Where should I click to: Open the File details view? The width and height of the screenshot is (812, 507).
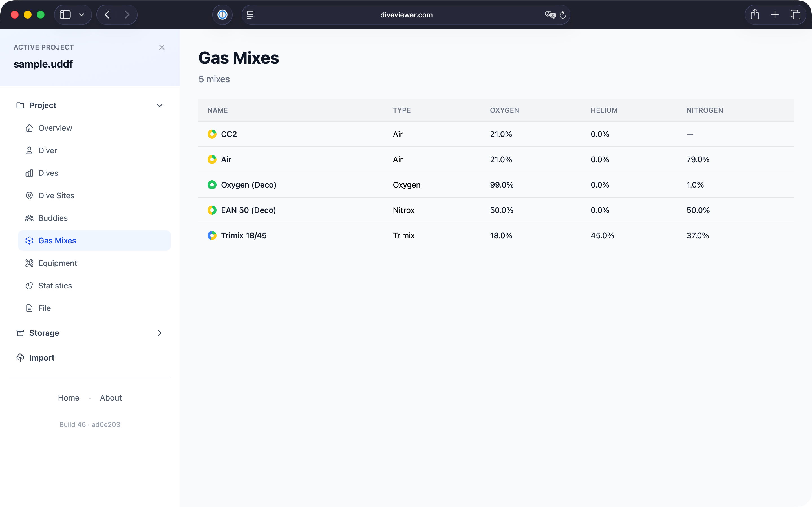pyautogui.click(x=44, y=308)
